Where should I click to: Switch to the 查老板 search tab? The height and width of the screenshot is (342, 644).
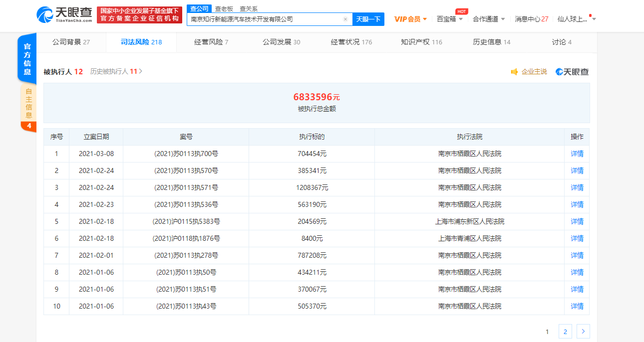[224, 8]
